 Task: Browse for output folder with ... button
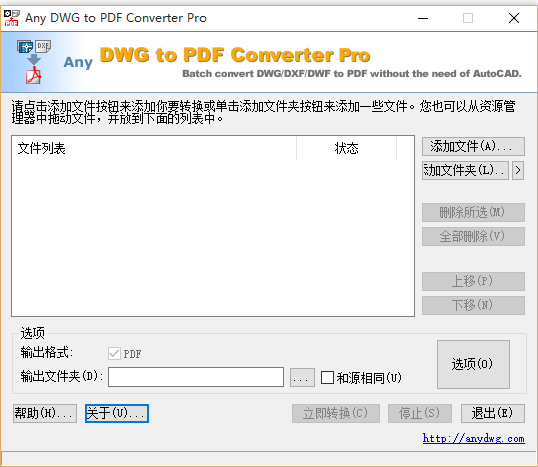pyautogui.click(x=302, y=377)
